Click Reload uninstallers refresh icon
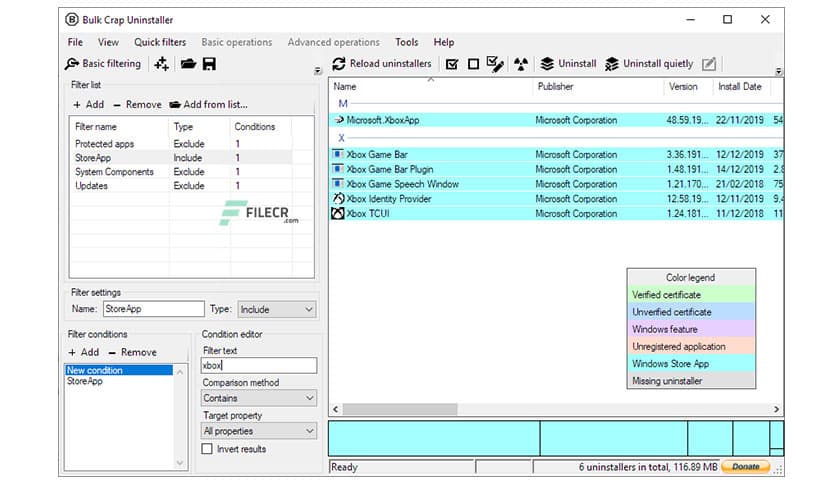The image size is (836, 484). pyautogui.click(x=339, y=64)
